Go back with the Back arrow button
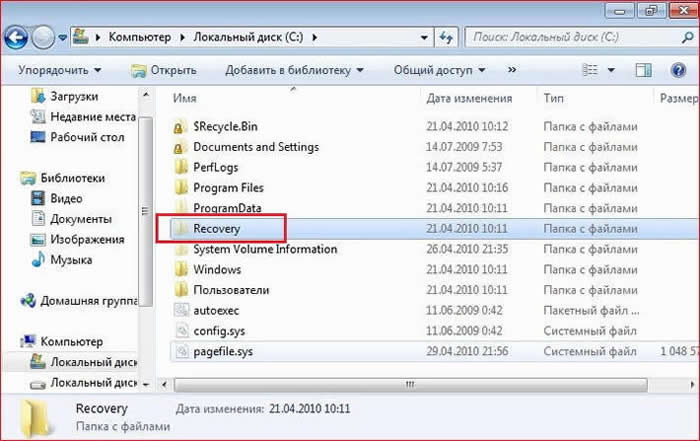700x441 pixels. 16,38
